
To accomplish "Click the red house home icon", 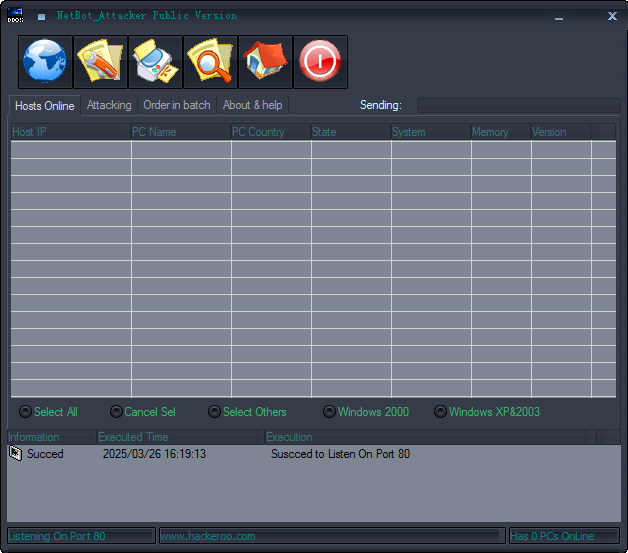I will pyautogui.click(x=266, y=62).
